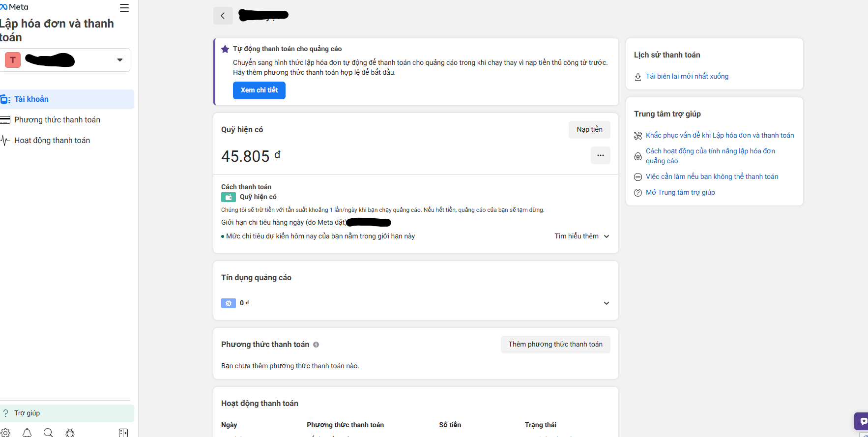Image resolution: width=868 pixels, height=437 pixels.
Task: Expand the Tìm hiểu thêm section
Action: [x=582, y=236]
